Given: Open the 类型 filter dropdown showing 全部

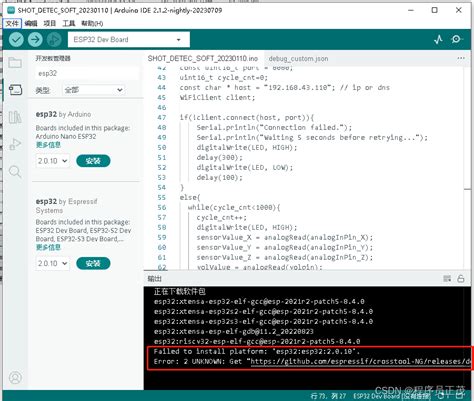Looking at the screenshot, I should pos(94,90).
